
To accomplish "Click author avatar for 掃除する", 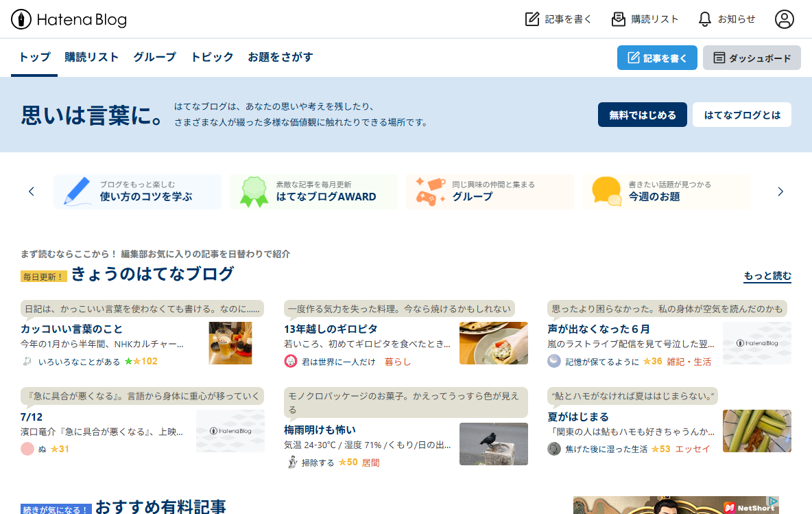I will pyautogui.click(x=291, y=462).
